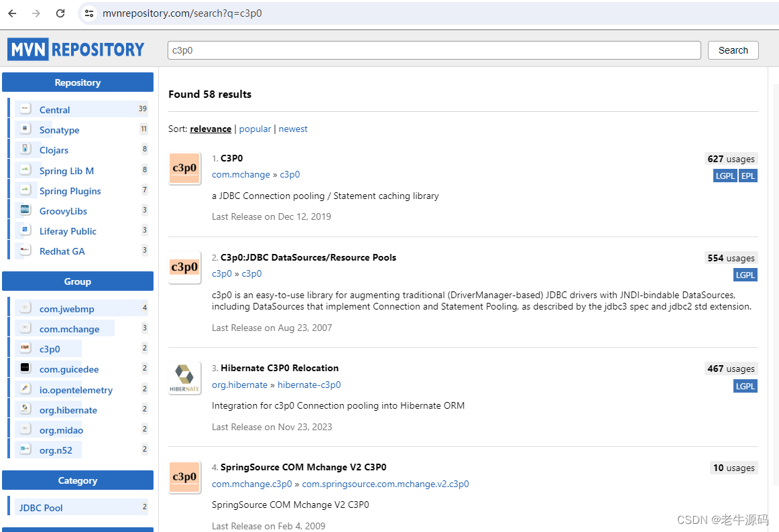This screenshot has width=779, height=532.
Task: Click the browser back arrow icon
Action: pyautogui.click(x=13, y=13)
